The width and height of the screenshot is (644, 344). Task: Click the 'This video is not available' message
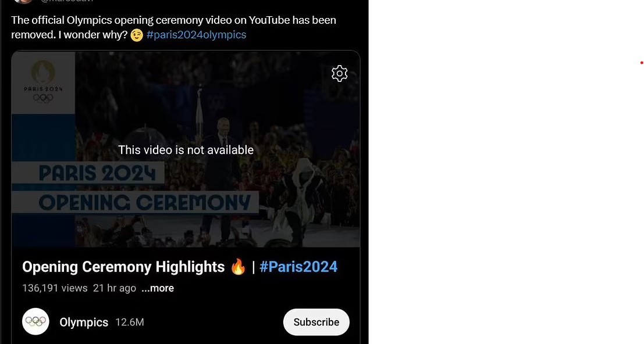[x=186, y=150]
